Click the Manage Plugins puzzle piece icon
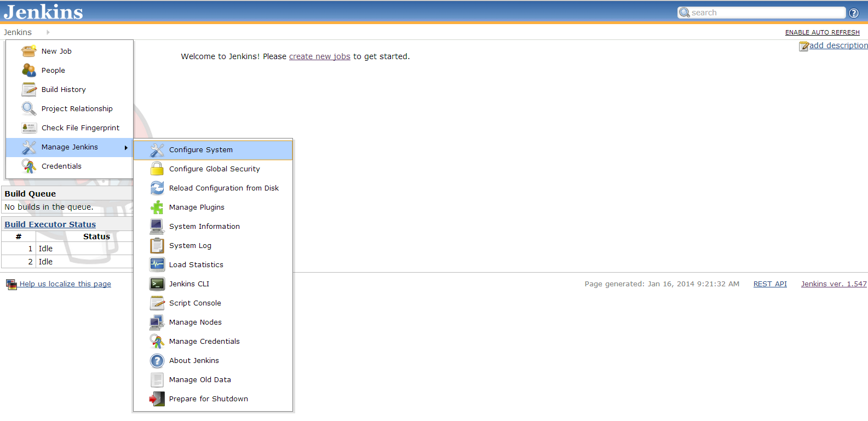This screenshot has width=868, height=421. (157, 207)
